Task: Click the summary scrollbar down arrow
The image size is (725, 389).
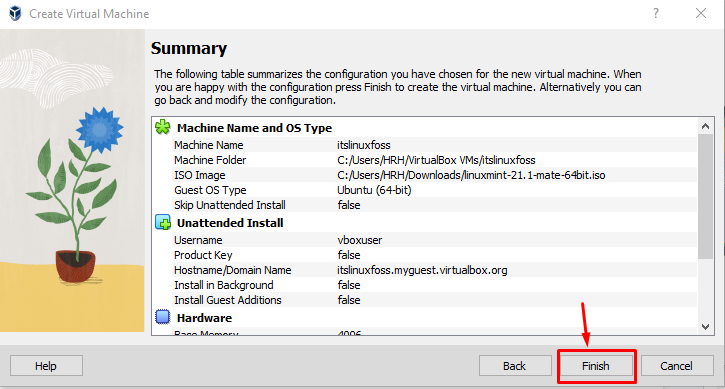Action: point(705,327)
